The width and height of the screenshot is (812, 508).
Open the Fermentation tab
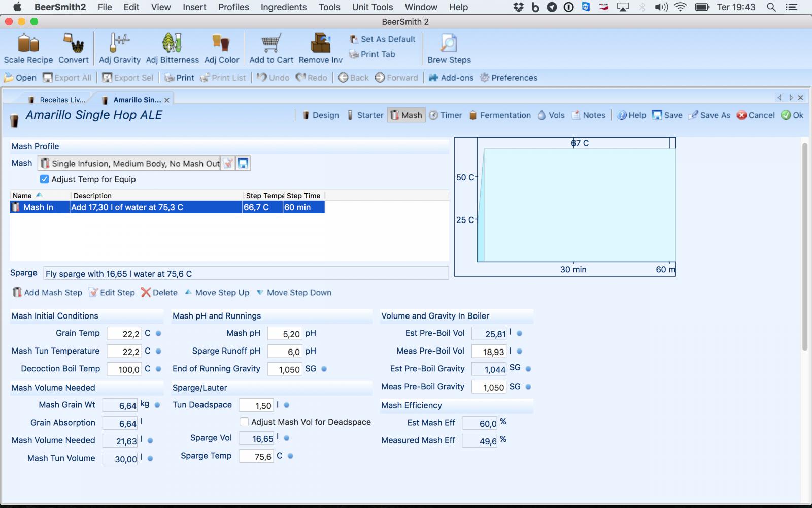click(500, 115)
